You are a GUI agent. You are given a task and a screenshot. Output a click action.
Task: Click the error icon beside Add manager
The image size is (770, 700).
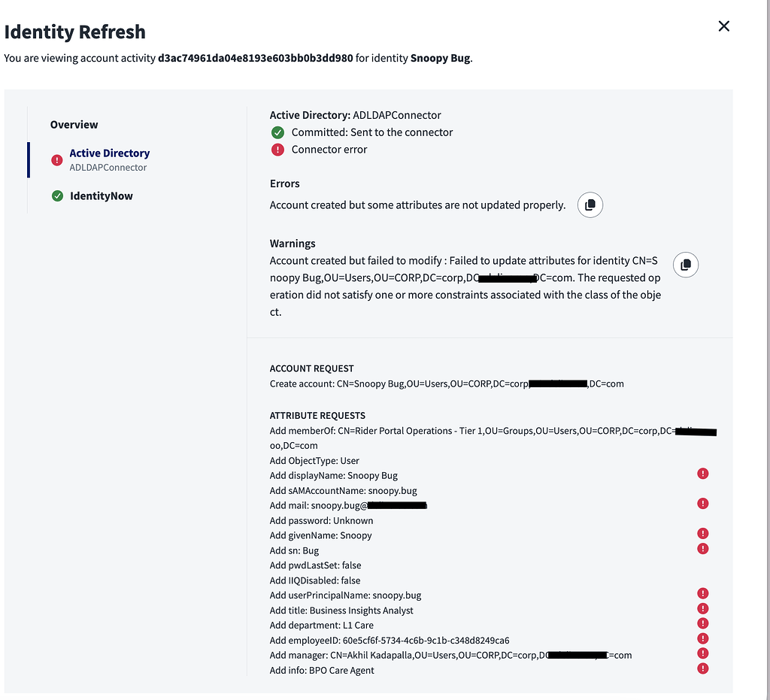pyautogui.click(x=702, y=653)
